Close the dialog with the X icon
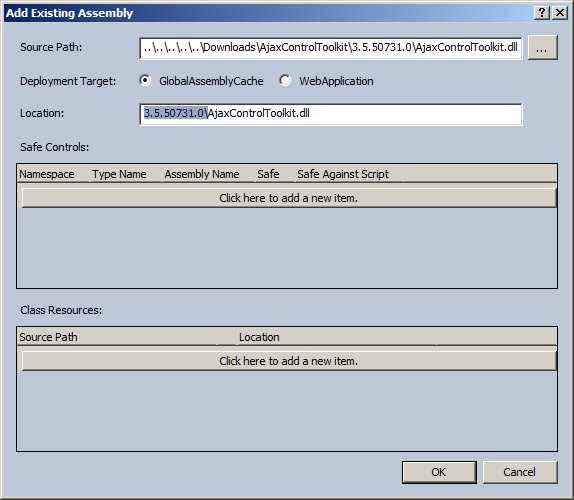Viewport: 574px width, 500px height. click(560, 13)
